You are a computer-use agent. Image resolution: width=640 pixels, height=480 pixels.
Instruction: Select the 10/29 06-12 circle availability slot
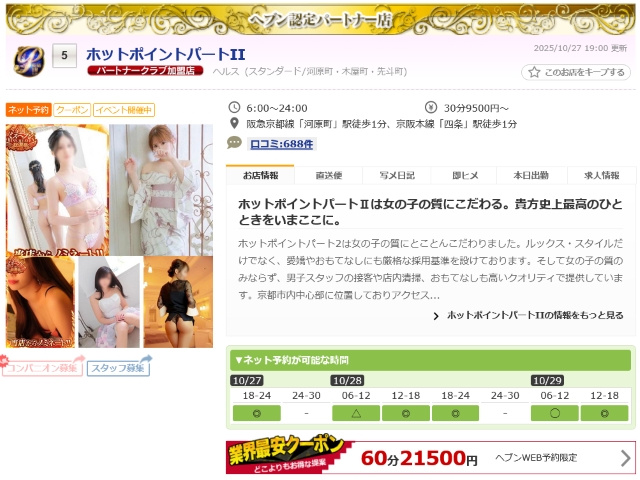point(555,413)
